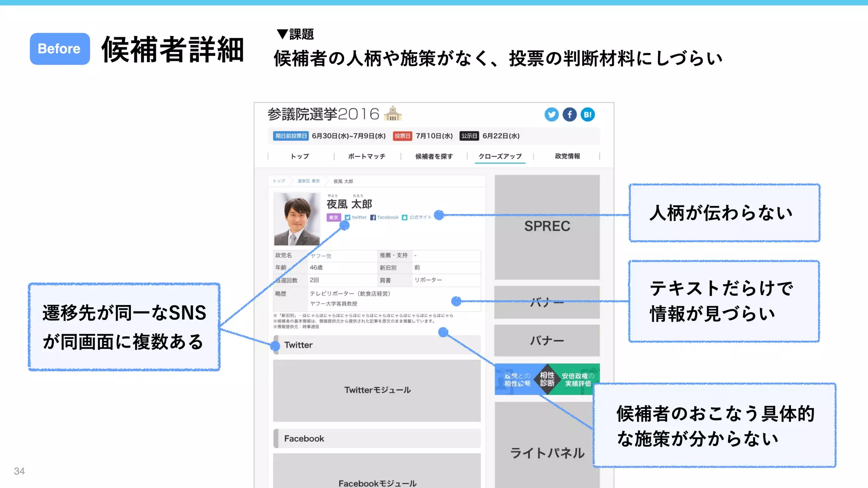This screenshot has width=868, height=488.
Task: Open the トップ navigation tab
Action: point(300,156)
